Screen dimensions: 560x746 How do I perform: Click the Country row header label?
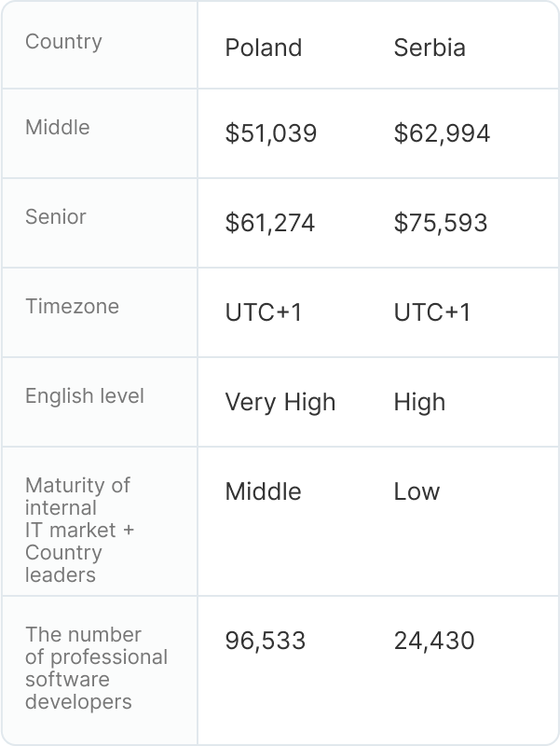(63, 42)
